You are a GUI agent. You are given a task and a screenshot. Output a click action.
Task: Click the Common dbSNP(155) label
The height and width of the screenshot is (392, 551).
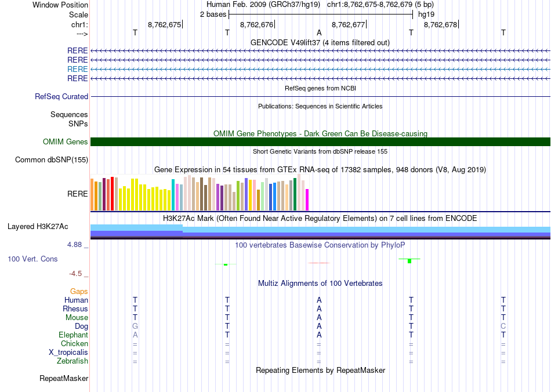[x=52, y=160]
